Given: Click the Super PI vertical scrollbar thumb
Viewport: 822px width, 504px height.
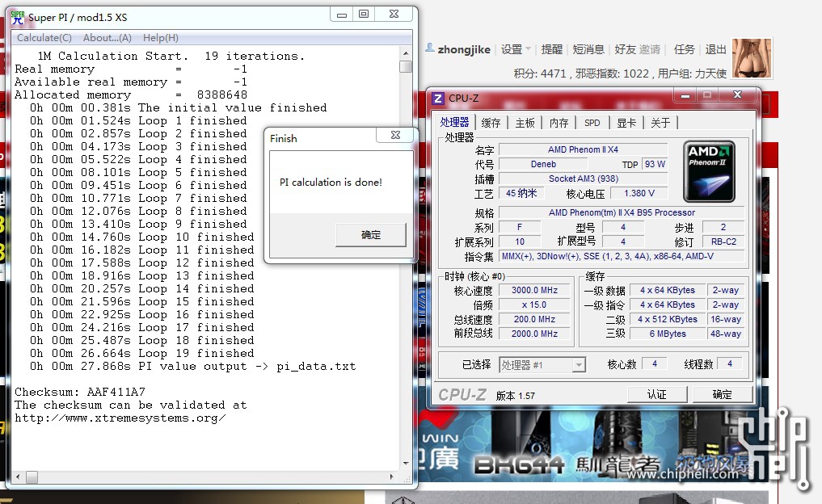Looking at the screenshot, I should pyautogui.click(x=406, y=66).
